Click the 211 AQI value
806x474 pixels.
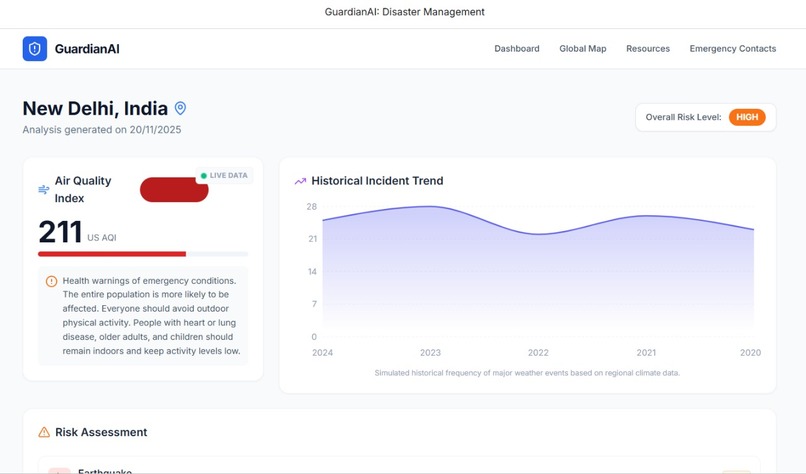point(60,232)
